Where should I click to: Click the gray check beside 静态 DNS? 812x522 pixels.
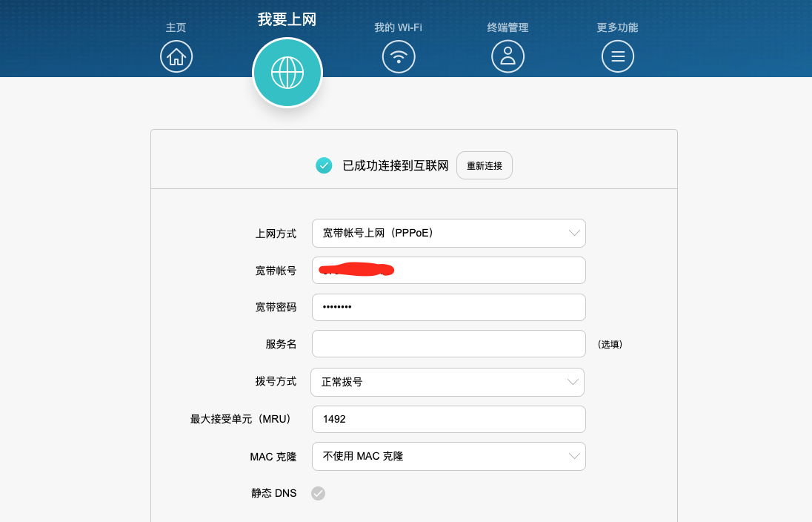[x=318, y=493]
